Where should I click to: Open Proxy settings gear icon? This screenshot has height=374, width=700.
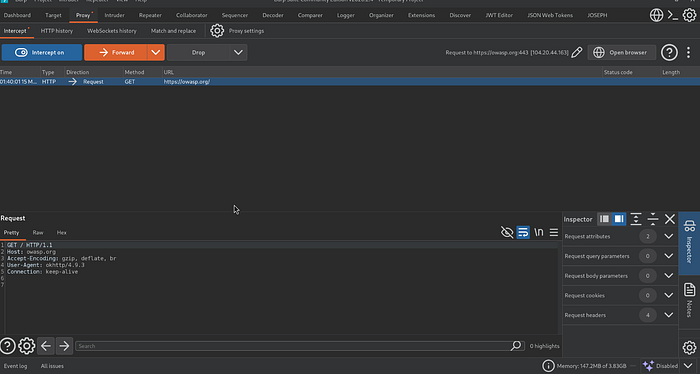coord(217,31)
